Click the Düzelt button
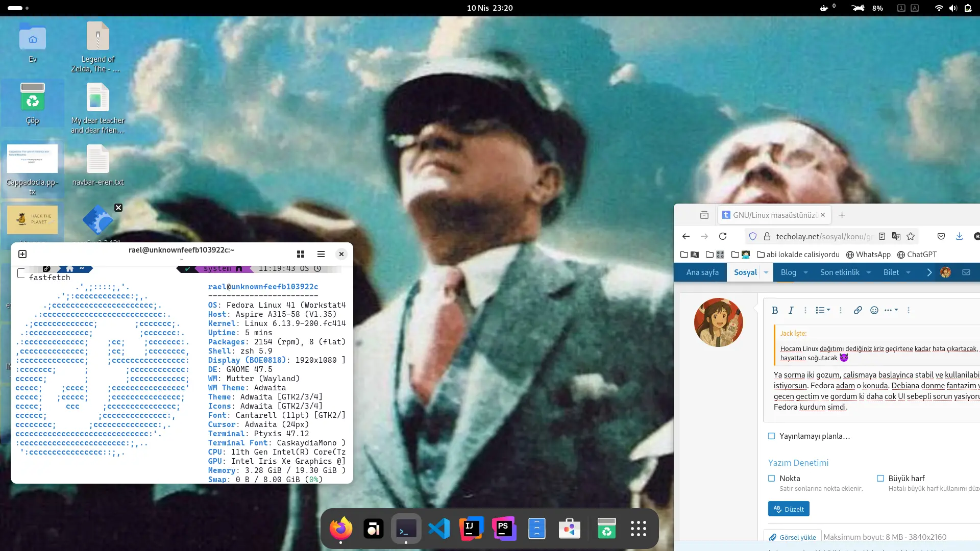 point(789,509)
